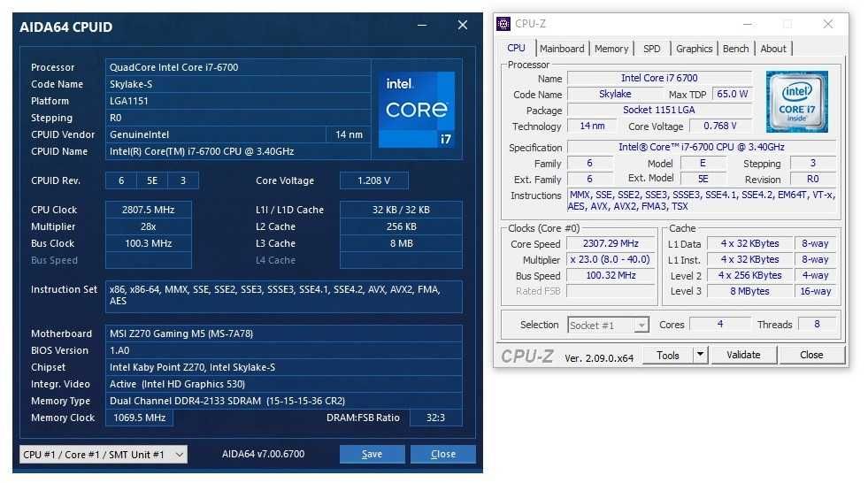Click Memory Clock value 1069.5 MHz
Image resolution: width=868 pixels, height=483 pixels.
point(140,418)
